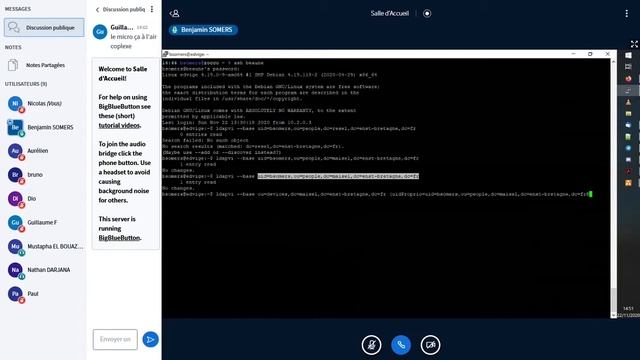Click the active terminal taskbar icon
Image resolution: width=640 pixels, height=360 pixels.
click(629, 90)
